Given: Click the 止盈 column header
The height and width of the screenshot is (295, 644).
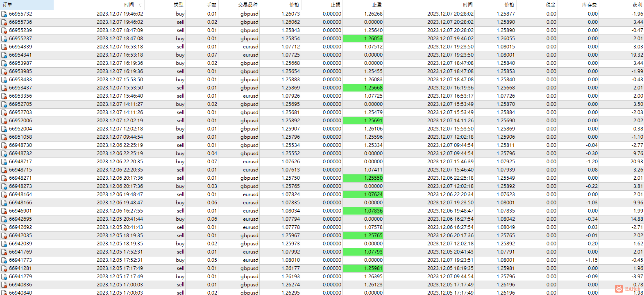Looking at the screenshot, I should tap(363, 5).
